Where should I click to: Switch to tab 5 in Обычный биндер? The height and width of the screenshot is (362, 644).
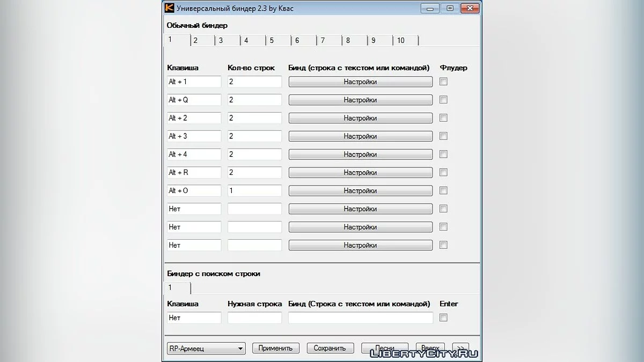272,41
